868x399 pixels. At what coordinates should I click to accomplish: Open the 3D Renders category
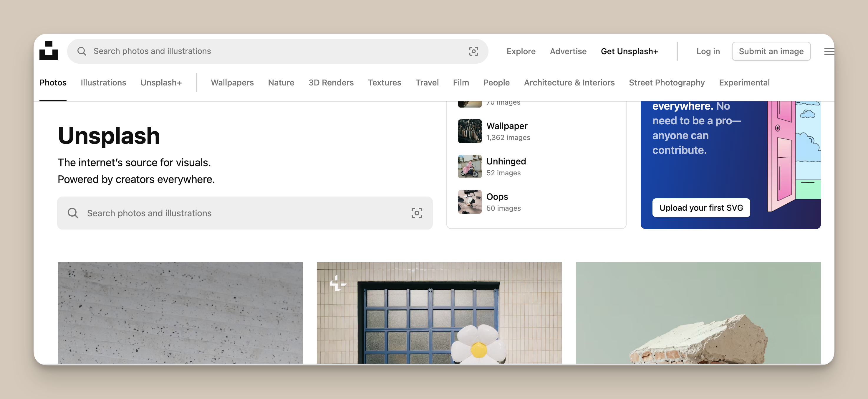click(331, 83)
